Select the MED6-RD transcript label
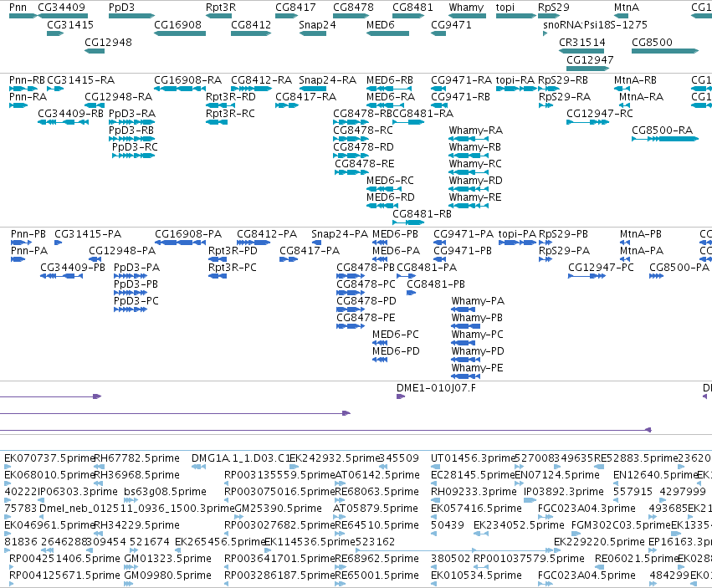This screenshot has width=712, height=588. tap(391, 197)
